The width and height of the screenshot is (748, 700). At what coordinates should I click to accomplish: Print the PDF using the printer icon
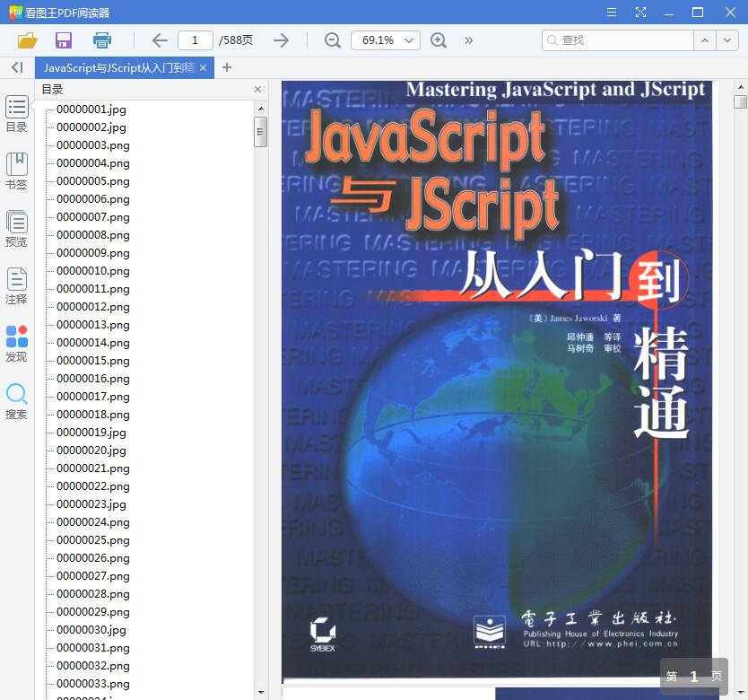(101, 40)
